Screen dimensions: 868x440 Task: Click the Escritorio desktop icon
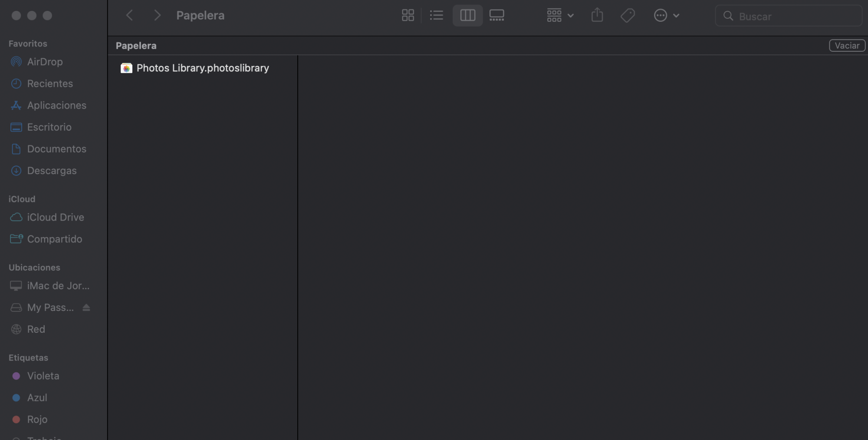(x=16, y=127)
